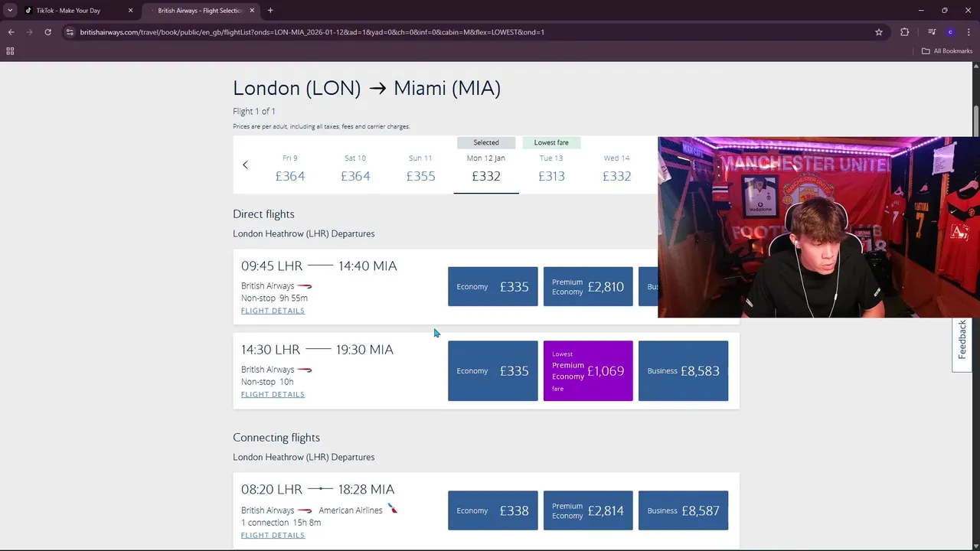Open the browser extensions puzzle icon
Screen dimensions: 980x551
coord(905,32)
